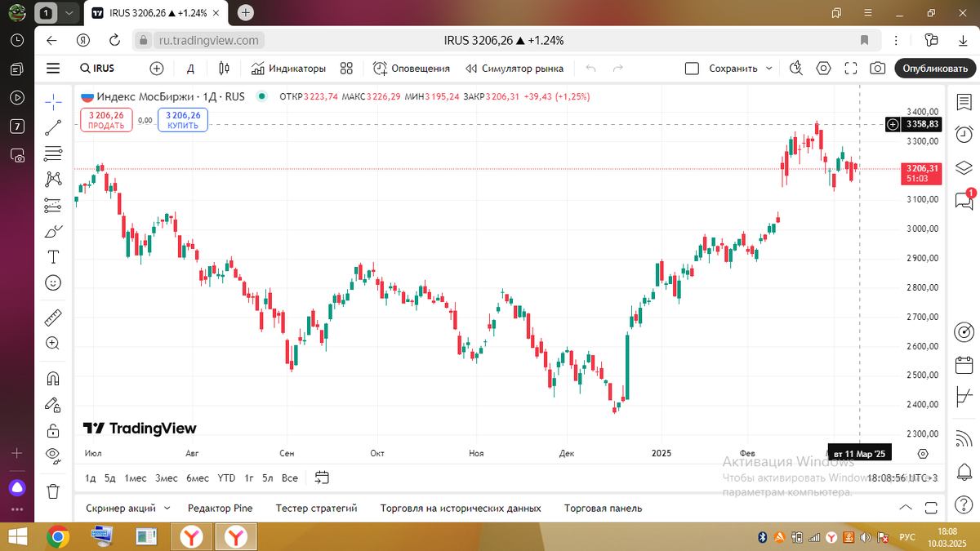Image resolution: width=980 pixels, height=551 pixels.
Task: Open the Индикаторы menu
Action: click(x=288, y=69)
